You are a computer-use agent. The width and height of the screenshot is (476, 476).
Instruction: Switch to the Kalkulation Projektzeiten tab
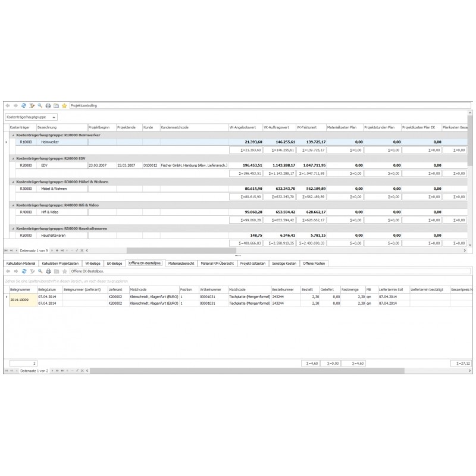tap(60, 264)
